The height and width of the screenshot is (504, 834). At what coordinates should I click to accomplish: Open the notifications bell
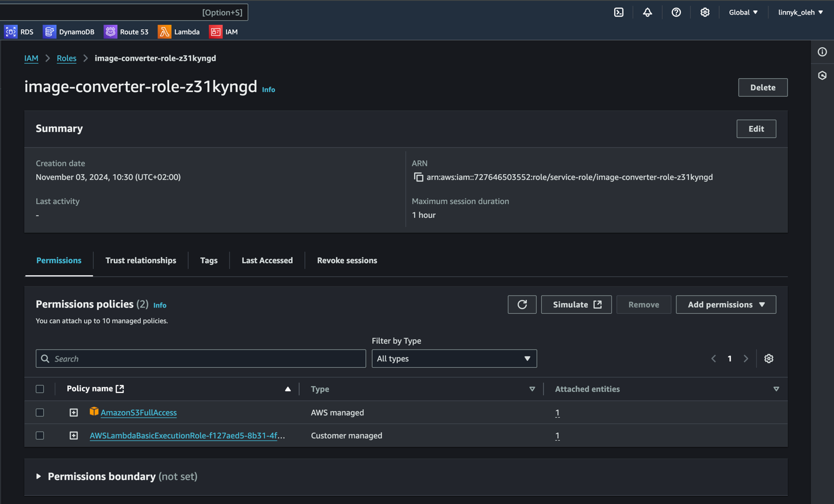[648, 12]
